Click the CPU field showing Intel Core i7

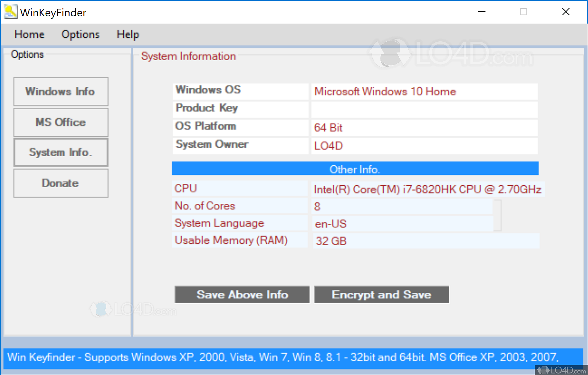tap(428, 189)
